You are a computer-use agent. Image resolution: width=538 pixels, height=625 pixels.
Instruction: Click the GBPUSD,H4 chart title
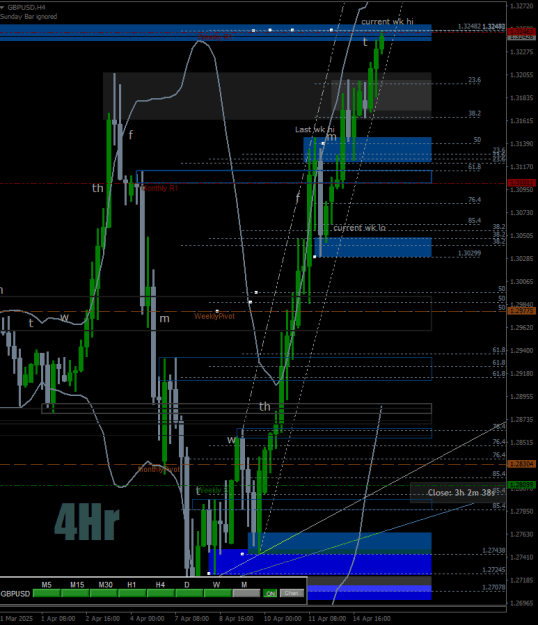pos(26,7)
